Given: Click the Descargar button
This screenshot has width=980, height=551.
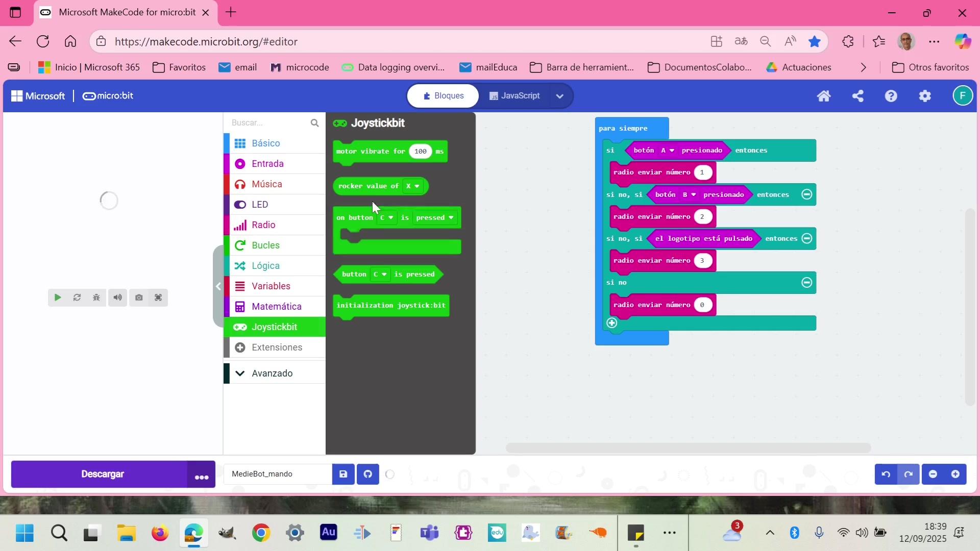Looking at the screenshot, I should pyautogui.click(x=102, y=474).
